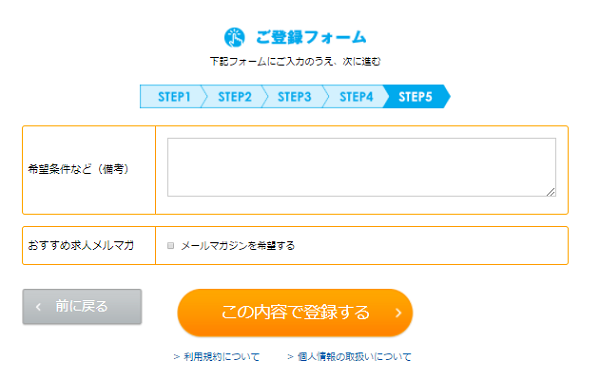The height and width of the screenshot is (380, 600).
Task: Click the おすすめ求人メルマガ row label
Action: (81, 246)
